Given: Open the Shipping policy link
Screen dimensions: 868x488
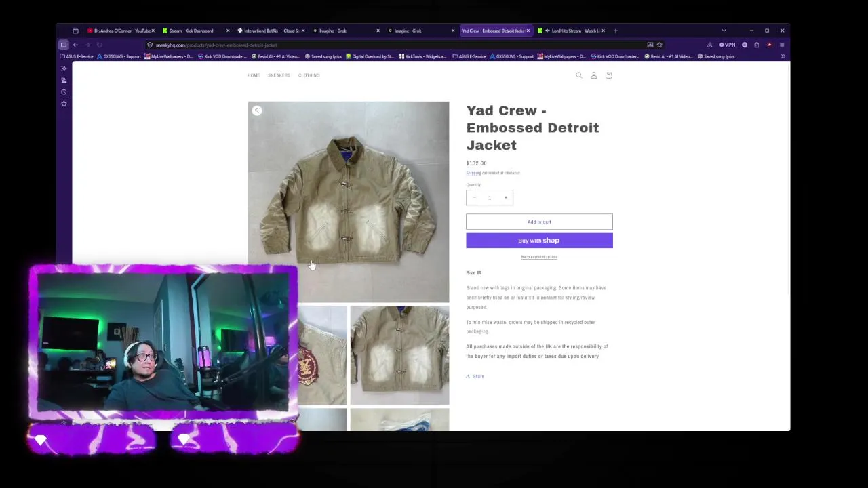Looking at the screenshot, I should coord(473,173).
